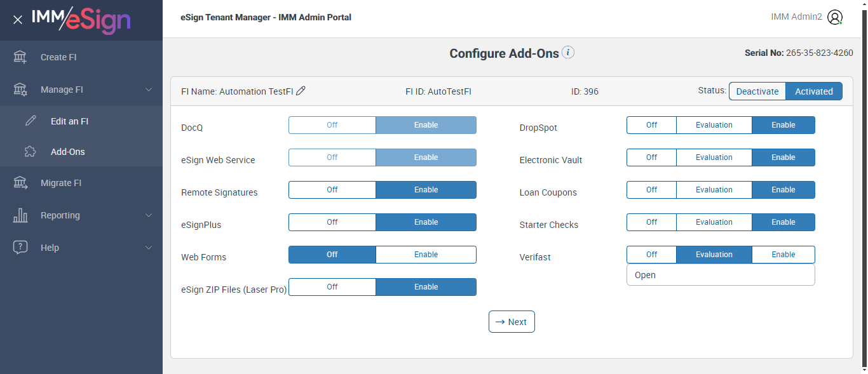The height and width of the screenshot is (374, 868).
Task: Click the Reporting bar chart icon
Action: [20, 215]
